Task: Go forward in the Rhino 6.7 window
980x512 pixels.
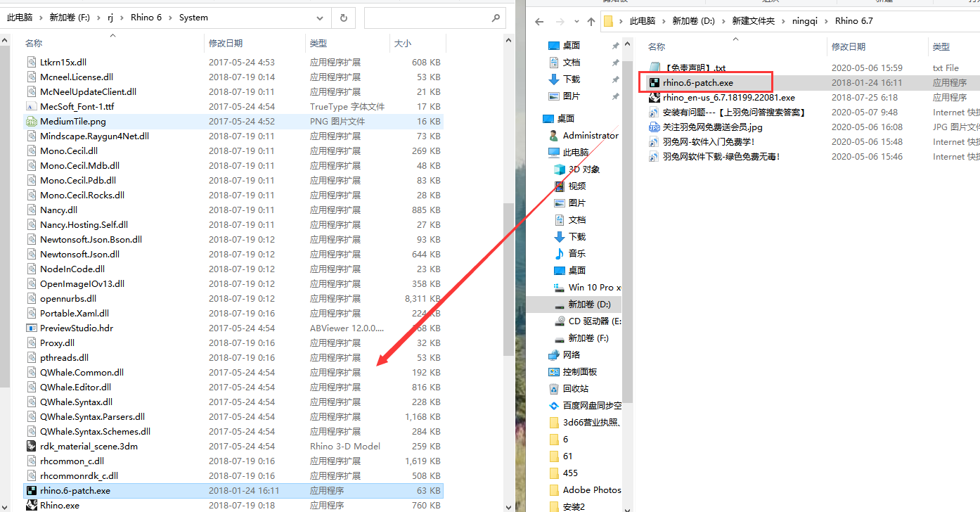Action: tap(560, 21)
